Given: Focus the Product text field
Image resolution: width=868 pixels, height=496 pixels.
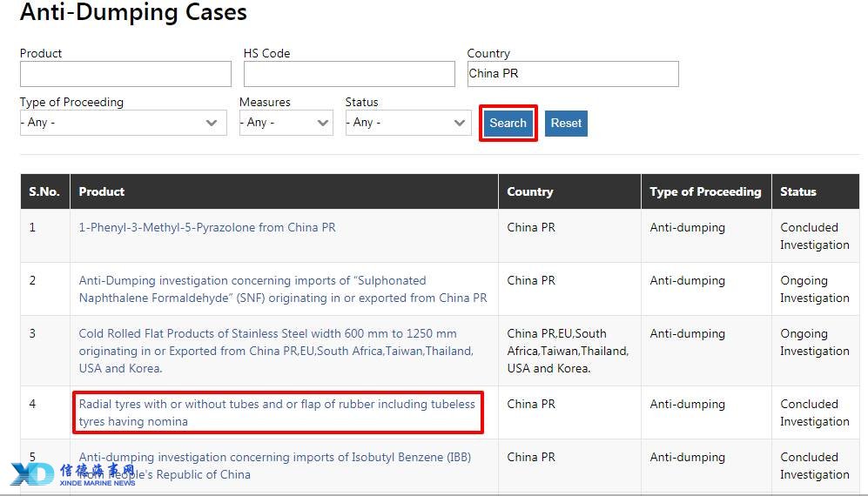Looking at the screenshot, I should (x=125, y=74).
